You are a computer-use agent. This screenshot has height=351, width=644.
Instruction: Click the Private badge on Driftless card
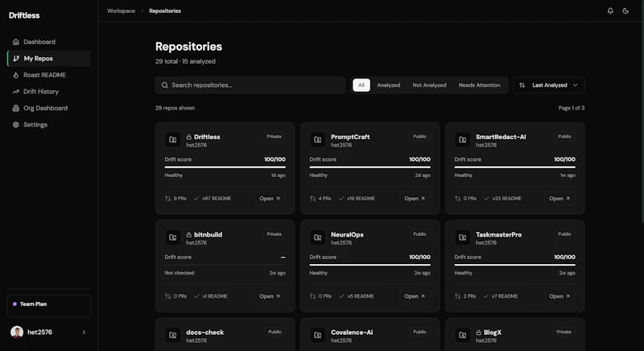[274, 136]
